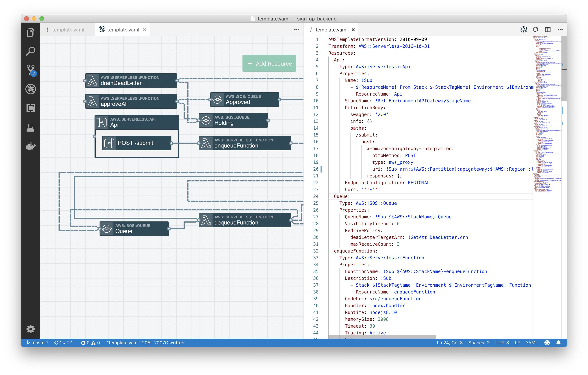Open notifications bell in status bar
Image resolution: width=588 pixels, height=375 pixels.
click(558, 343)
